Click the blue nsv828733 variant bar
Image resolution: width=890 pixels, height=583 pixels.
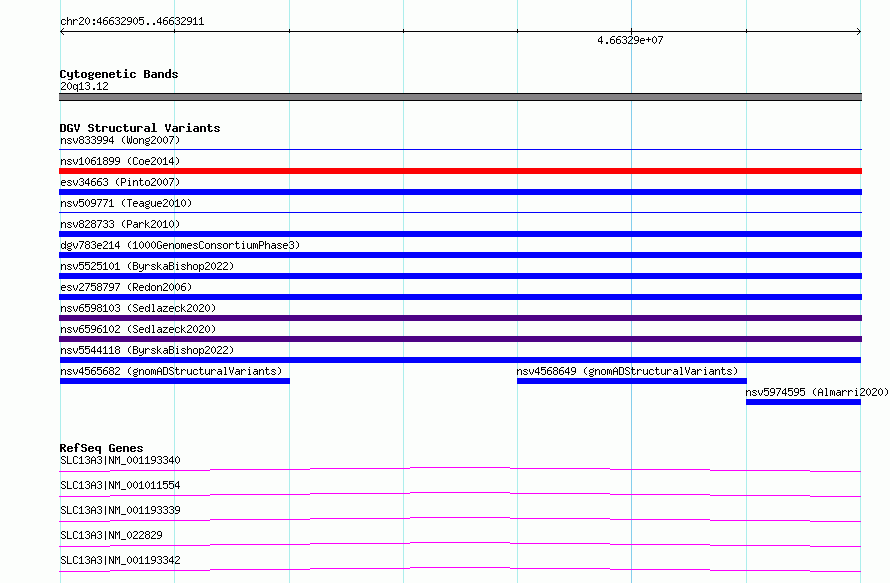point(460,234)
